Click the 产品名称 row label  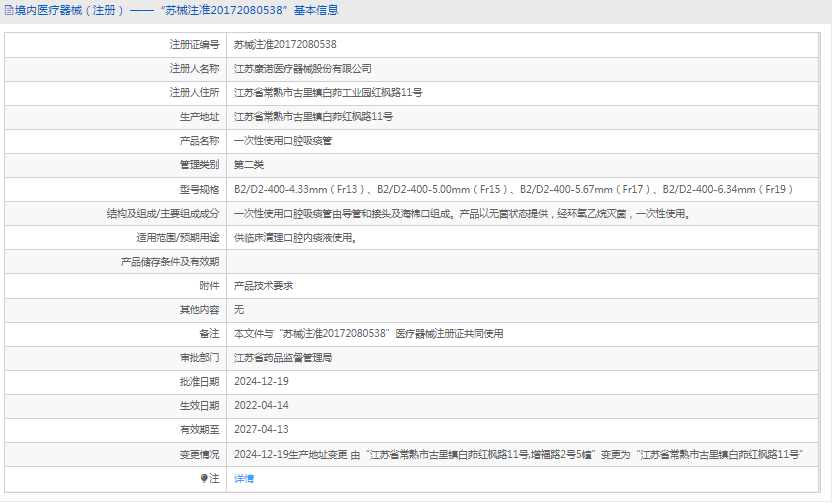coord(200,141)
